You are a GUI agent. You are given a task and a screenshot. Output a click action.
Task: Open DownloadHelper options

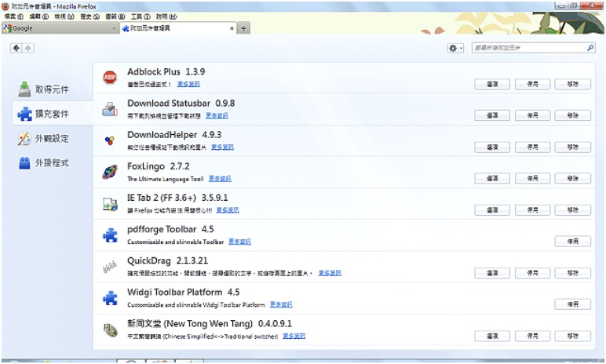pyautogui.click(x=492, y=147)
